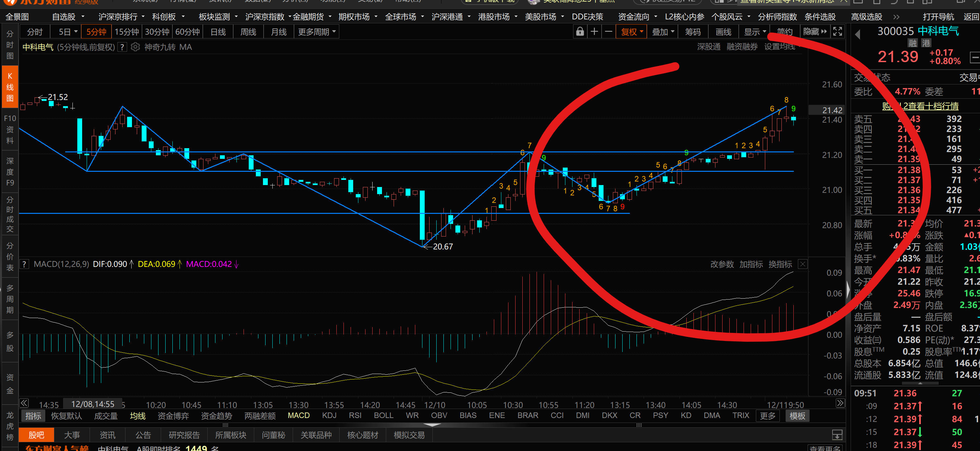Close the MACD indicator panel
This screenshot has width=980, height=451.
coord(802,264)
